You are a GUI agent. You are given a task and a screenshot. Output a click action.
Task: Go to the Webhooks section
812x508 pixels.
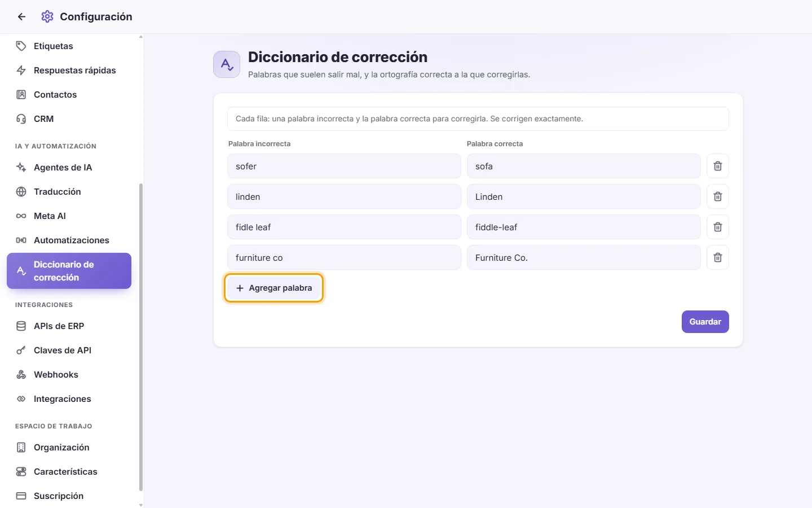(69, 375)
